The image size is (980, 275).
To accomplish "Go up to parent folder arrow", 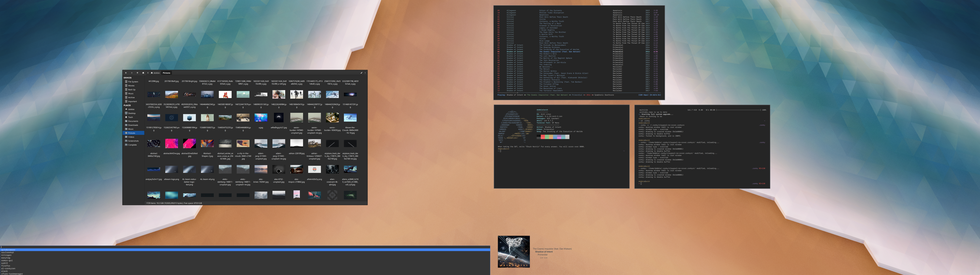I will coord(137,73).
